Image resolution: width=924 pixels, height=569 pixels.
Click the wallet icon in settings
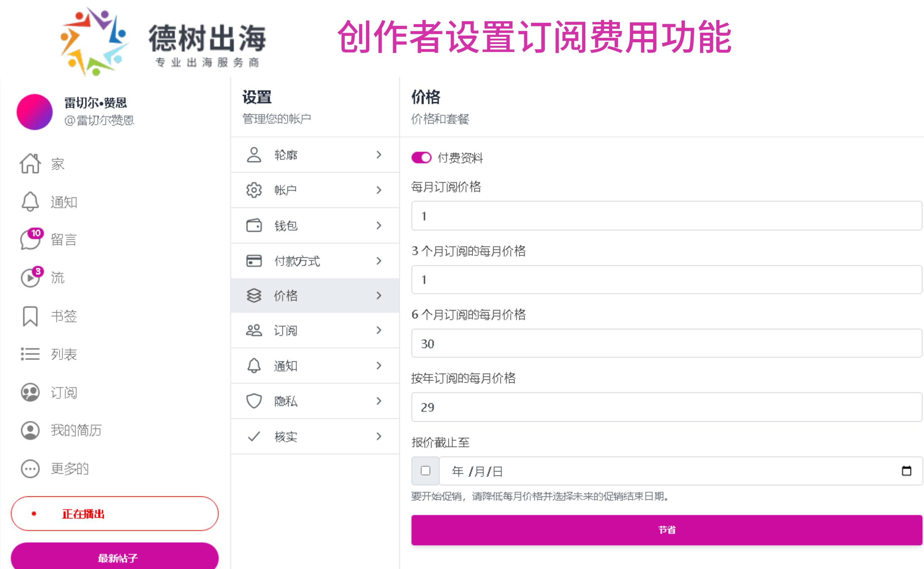[254, 225]
